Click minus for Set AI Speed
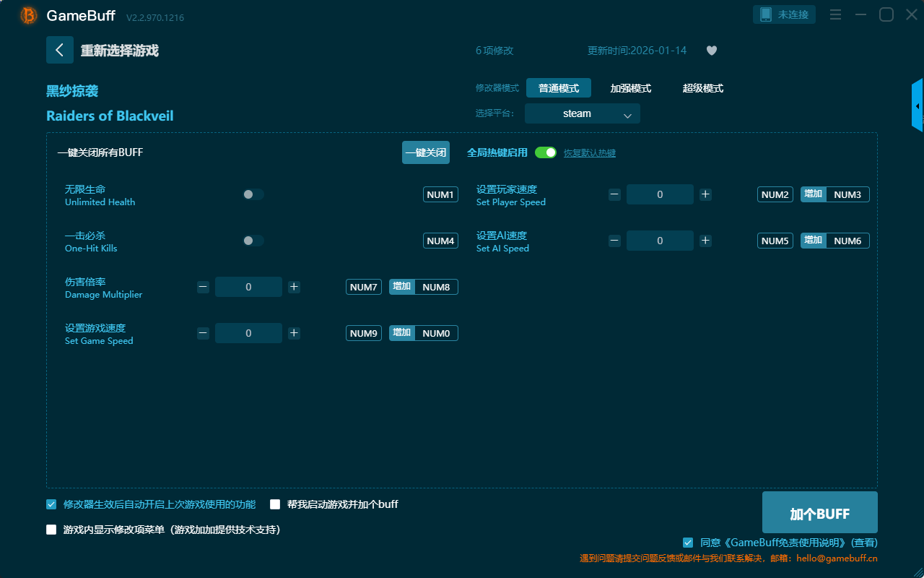924x578 pixels. point(614,241)
